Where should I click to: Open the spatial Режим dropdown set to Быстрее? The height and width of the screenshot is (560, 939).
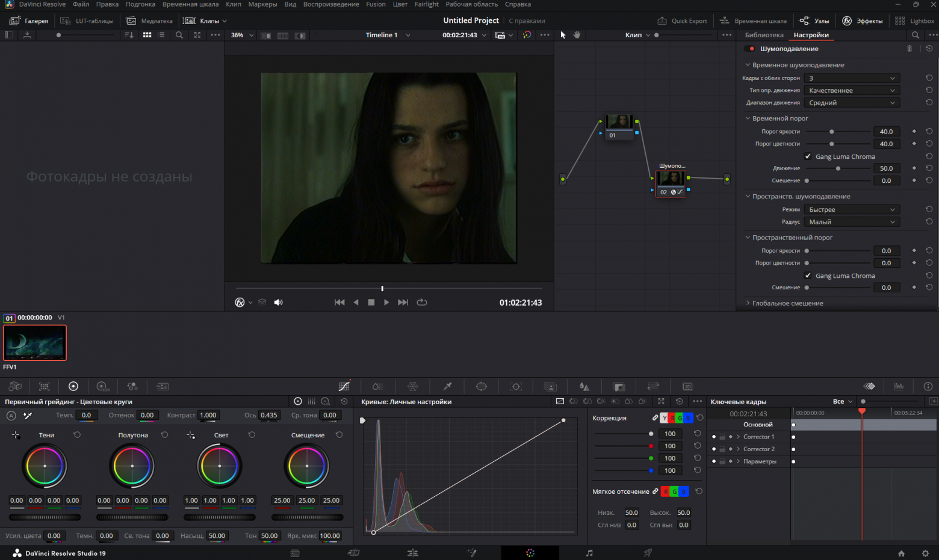point(852,209)
